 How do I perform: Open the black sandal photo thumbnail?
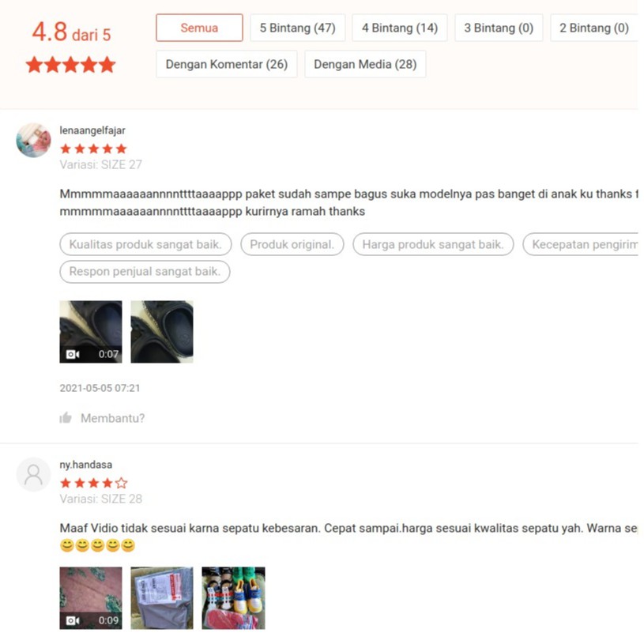tap(162, 332)
